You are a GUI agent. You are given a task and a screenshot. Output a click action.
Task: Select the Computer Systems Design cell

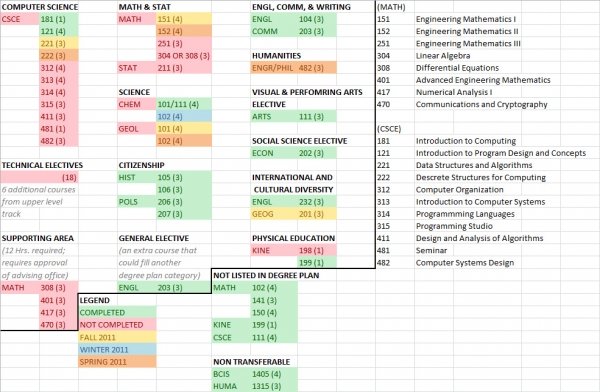465,263
